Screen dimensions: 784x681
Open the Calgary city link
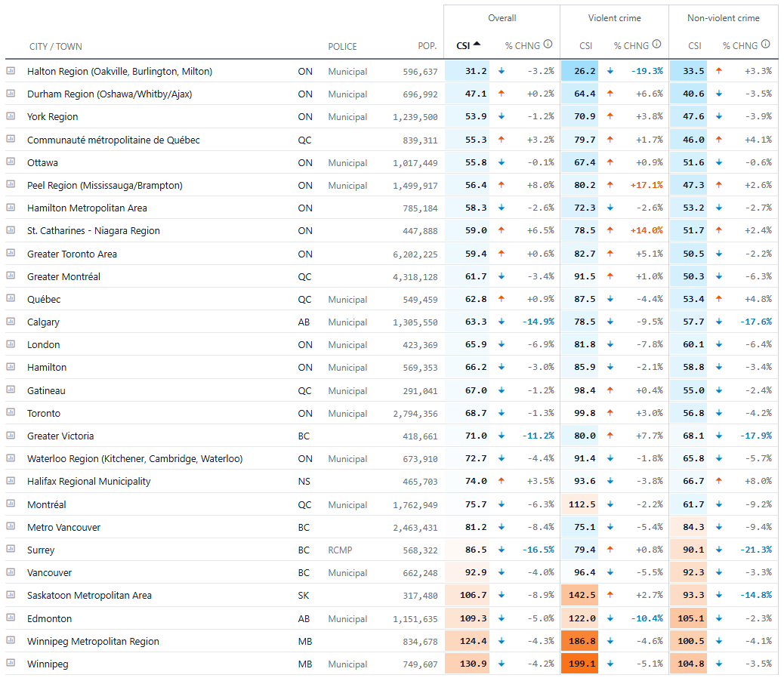(43, 322)
